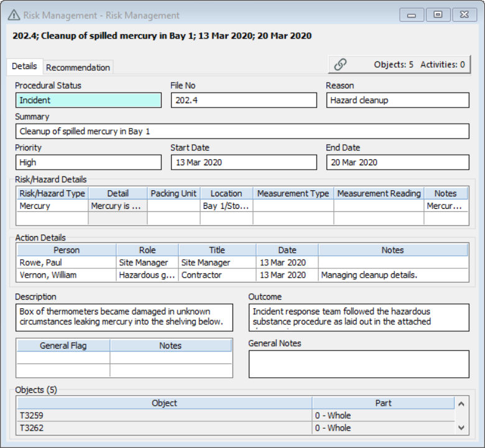
Task: Click the Role column header
Action: coord(147,250)
